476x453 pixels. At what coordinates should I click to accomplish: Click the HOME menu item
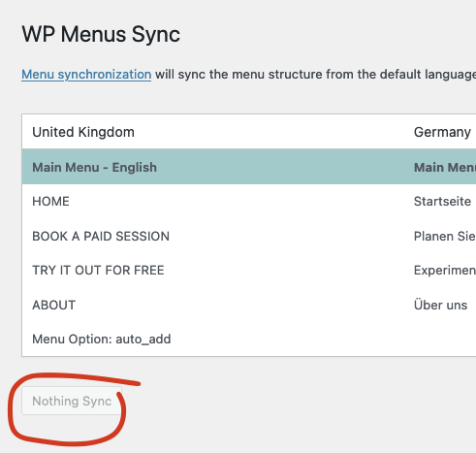coord(50,202)
